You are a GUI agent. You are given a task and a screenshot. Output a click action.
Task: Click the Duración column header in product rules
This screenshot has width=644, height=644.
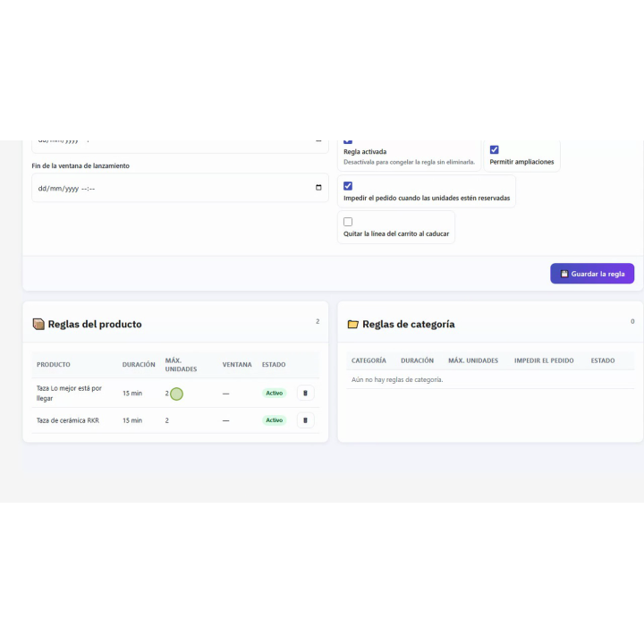pyautogui.click(x=139, y=364)
